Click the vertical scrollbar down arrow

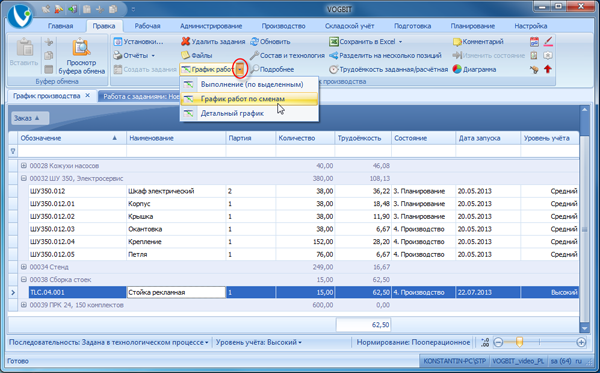point(584,328)
